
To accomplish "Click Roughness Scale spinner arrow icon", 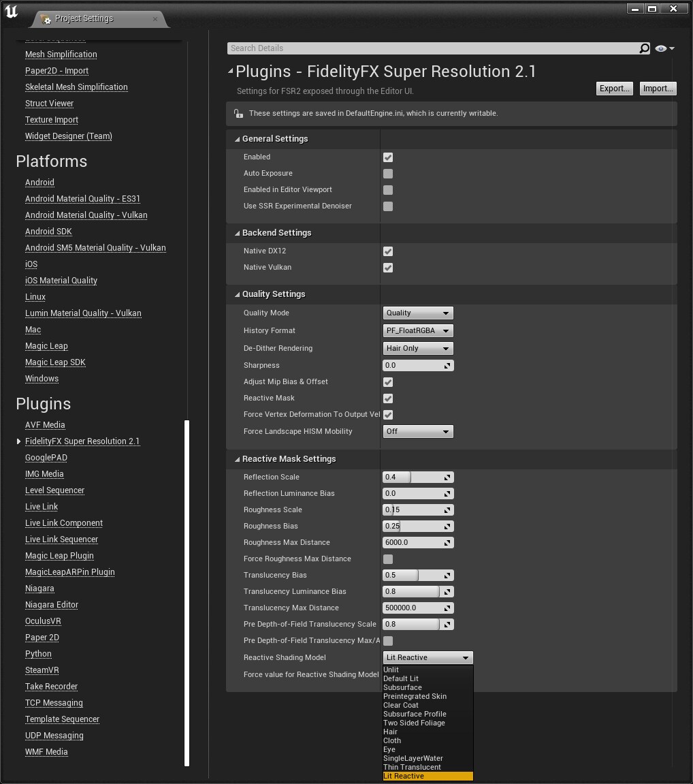I will pyautogui.click(x=447, y=510).
